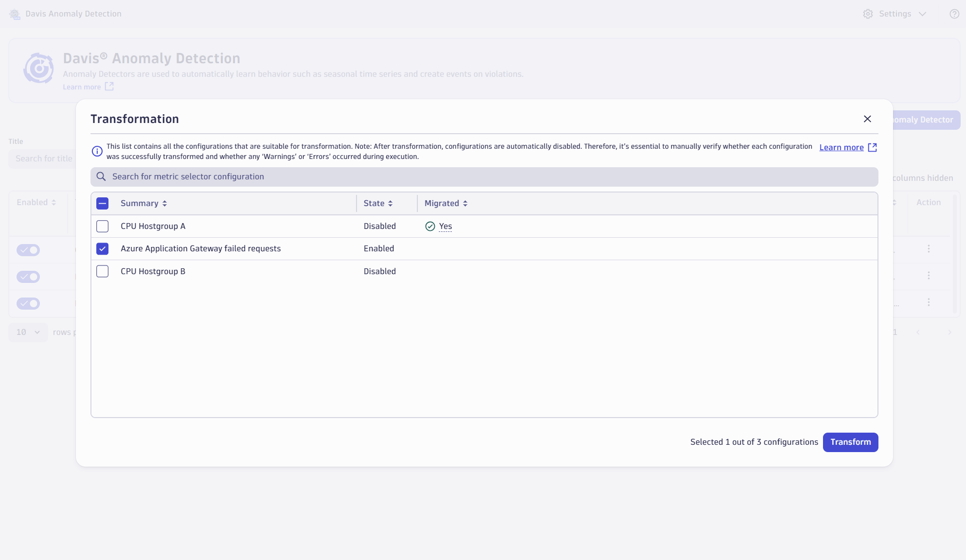Sort table by Migrated column

coord(446,204)
